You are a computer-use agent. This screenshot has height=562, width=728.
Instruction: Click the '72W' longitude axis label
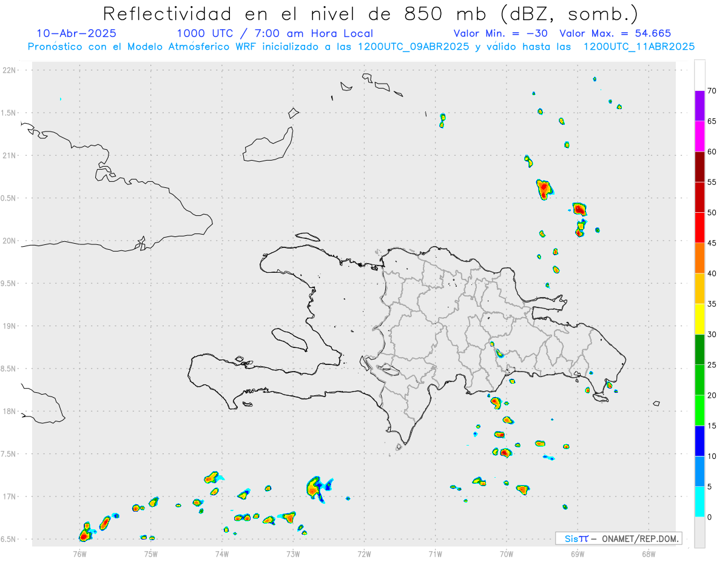[365, 553]
